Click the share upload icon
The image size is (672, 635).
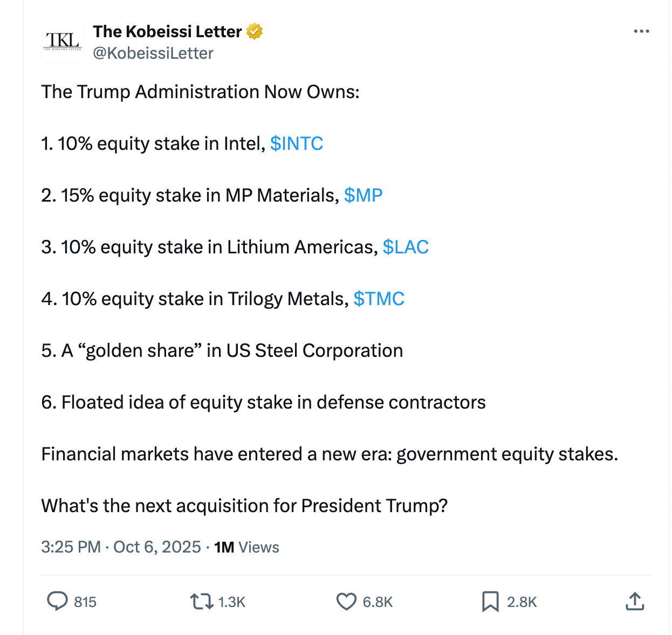point(635,602)
